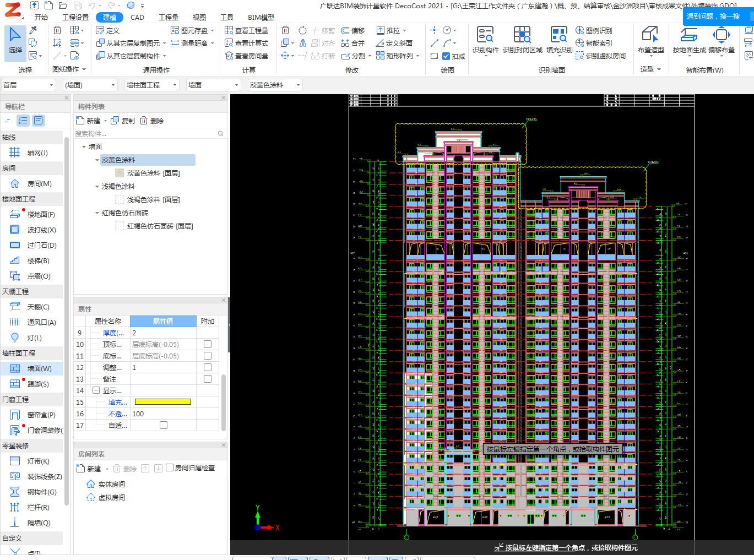Select 天棚(C) item
754x560 pixels.
32,307
